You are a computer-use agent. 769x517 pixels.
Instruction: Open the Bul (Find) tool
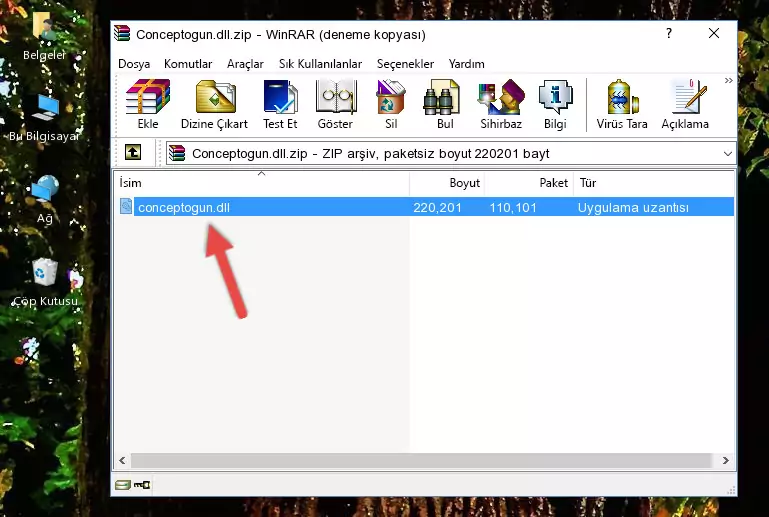pos(445,104)
